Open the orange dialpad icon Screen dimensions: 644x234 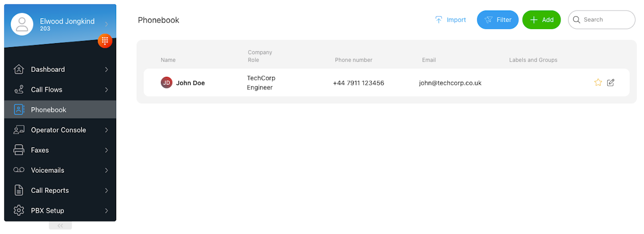pyautogui.click(x=105, y=41)
